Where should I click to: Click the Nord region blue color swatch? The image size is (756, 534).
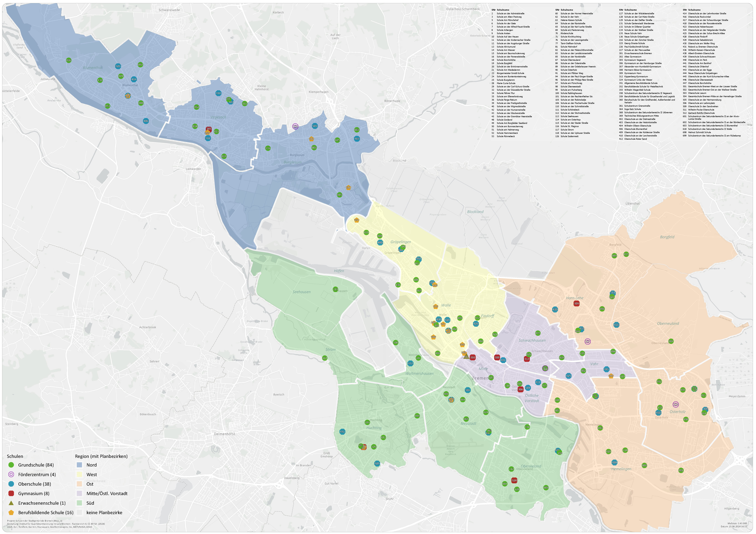(79, 465)
